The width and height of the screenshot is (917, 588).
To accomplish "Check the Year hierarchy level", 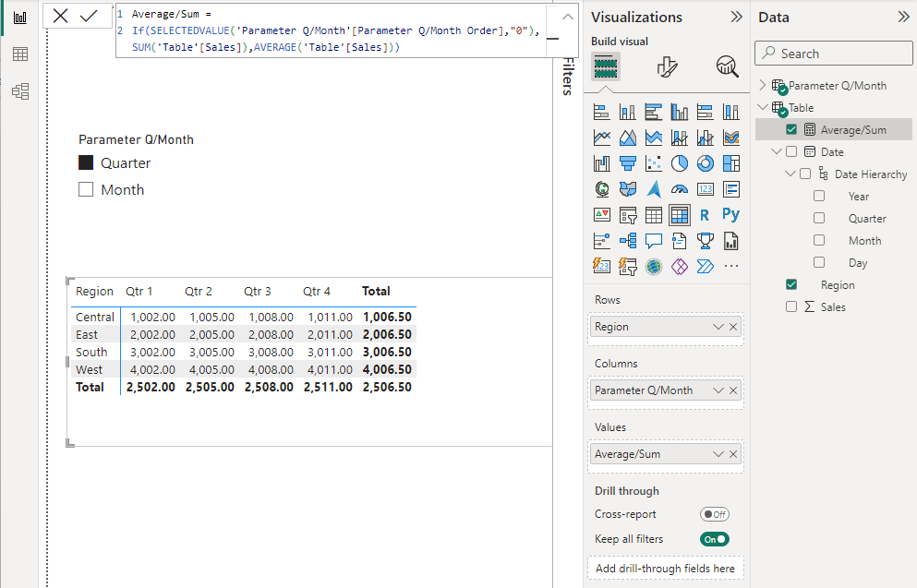I will coord(819,196).
